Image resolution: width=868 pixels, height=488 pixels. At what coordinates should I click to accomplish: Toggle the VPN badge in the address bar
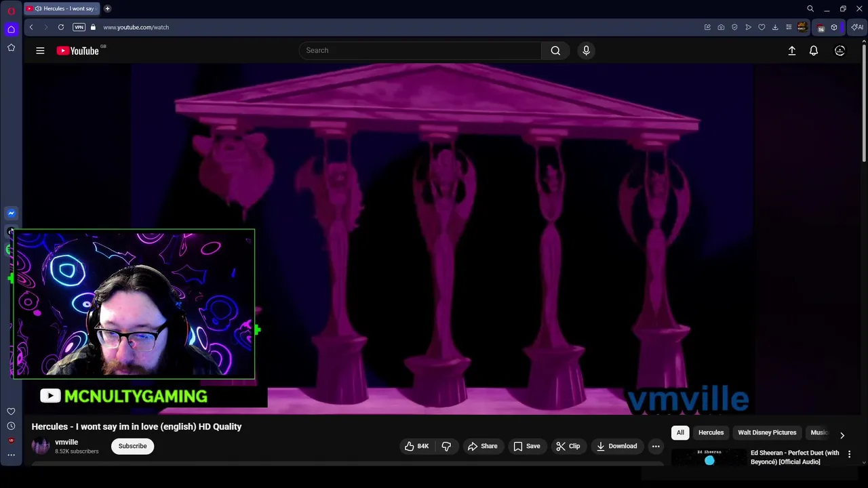point(79,27)
